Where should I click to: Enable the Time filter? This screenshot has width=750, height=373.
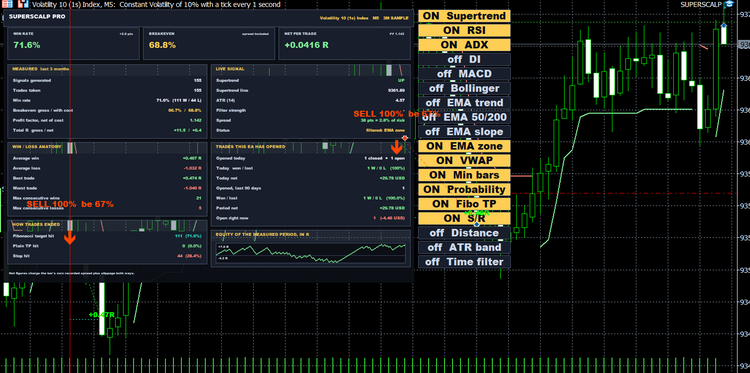[464, 262]
